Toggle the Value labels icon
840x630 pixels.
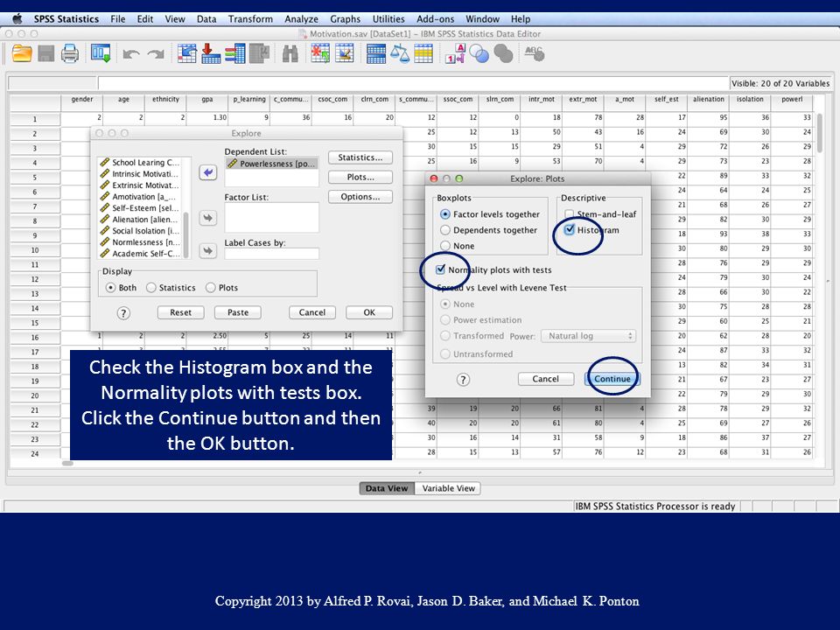pyautogui.click(x=455, y=54)
